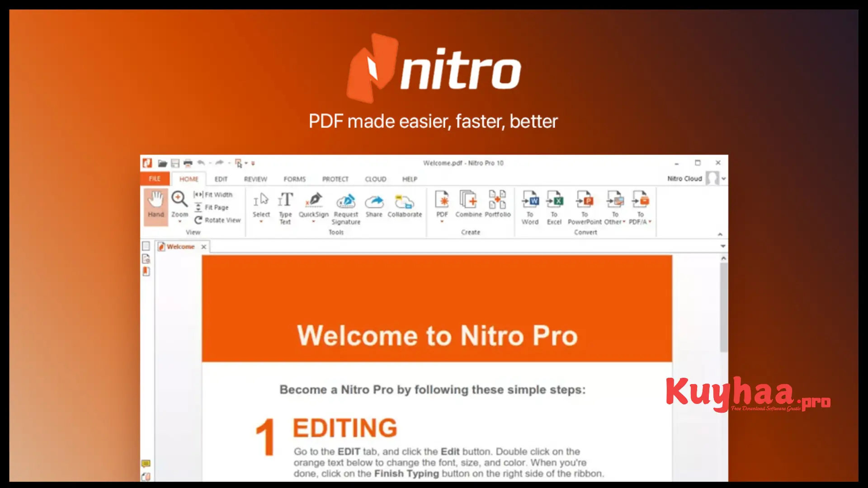
Task: Undo last action with undo arrow
Action: (201, 163)
